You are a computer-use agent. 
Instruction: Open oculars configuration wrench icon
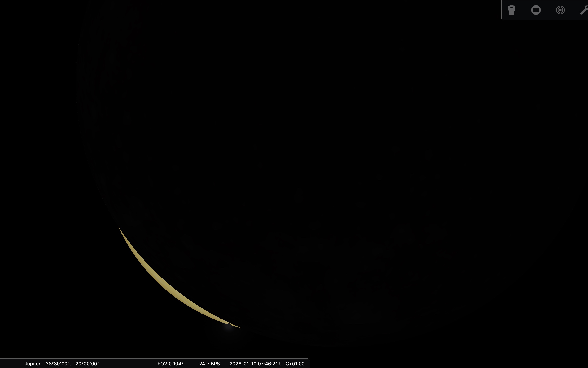pyautogui.click(x=584, y=10)
